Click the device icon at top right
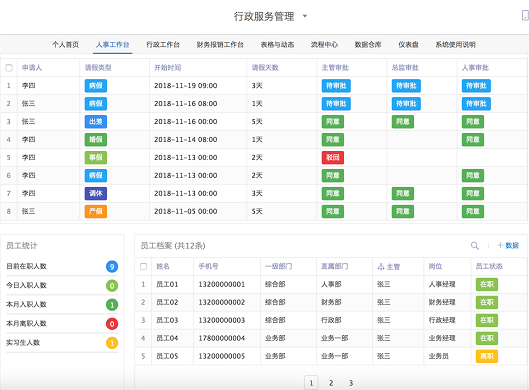This screenshot has height=390, width=529. pos(525,15)
